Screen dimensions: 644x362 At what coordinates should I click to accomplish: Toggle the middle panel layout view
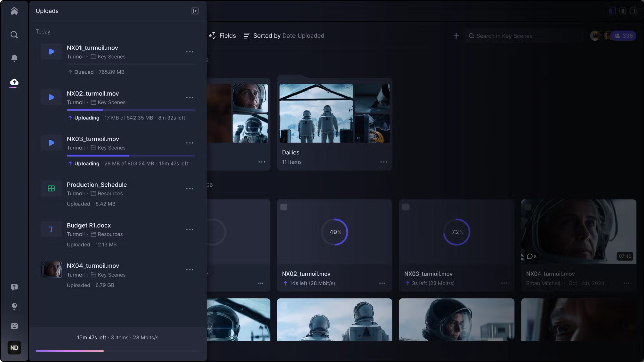622,11
